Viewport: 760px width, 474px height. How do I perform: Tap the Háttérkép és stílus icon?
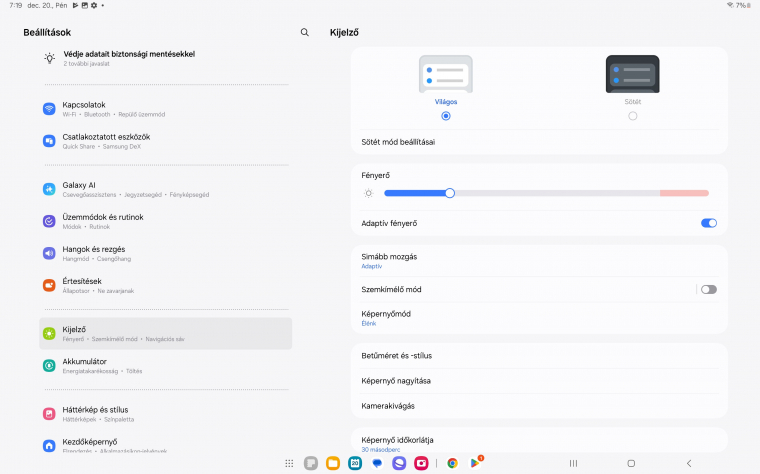(x=49, y=413)
